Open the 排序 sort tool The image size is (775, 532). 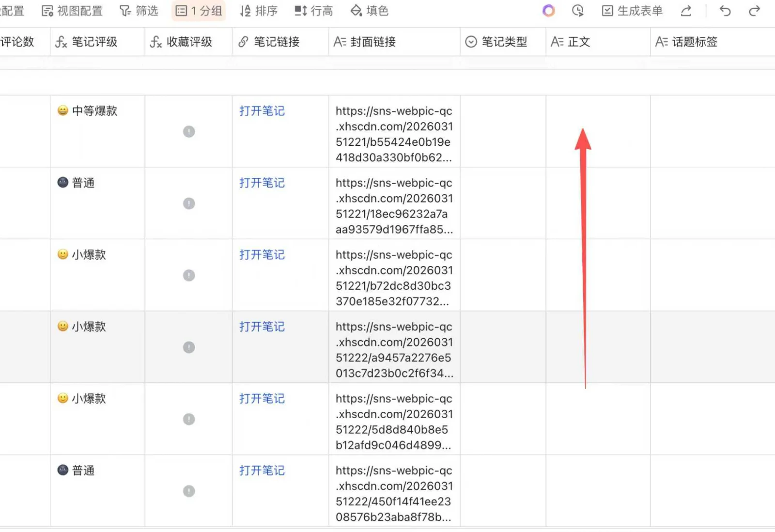(x=259, y=11)
